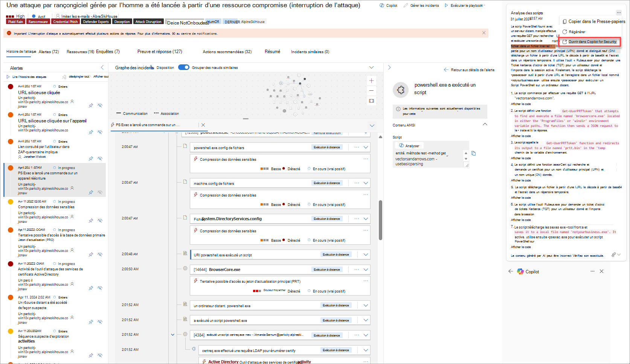Hide the 'ressource distant a été accédé' alert
The width and height of the screenshot is (630, 364).
[x=100, y=322]
